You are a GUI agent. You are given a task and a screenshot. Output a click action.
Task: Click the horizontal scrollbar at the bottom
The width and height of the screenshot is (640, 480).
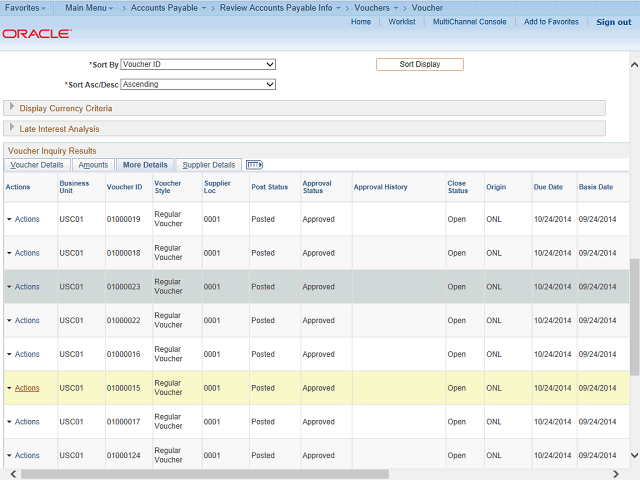click(x=310, y=474)
